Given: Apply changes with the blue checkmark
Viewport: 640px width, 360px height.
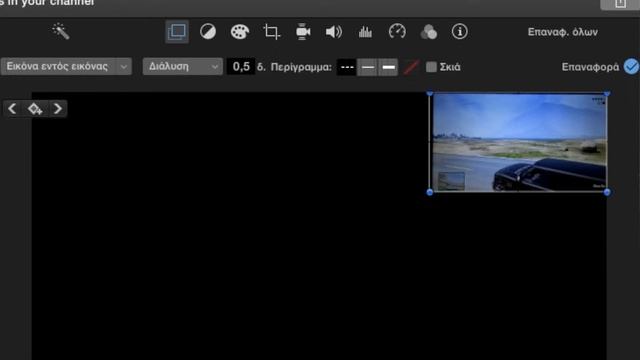Looking at the screenshot, I should pyautogui.click(x=631, y=67).
